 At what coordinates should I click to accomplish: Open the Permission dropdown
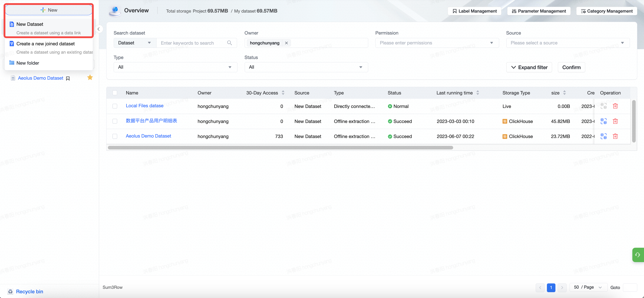437,43
